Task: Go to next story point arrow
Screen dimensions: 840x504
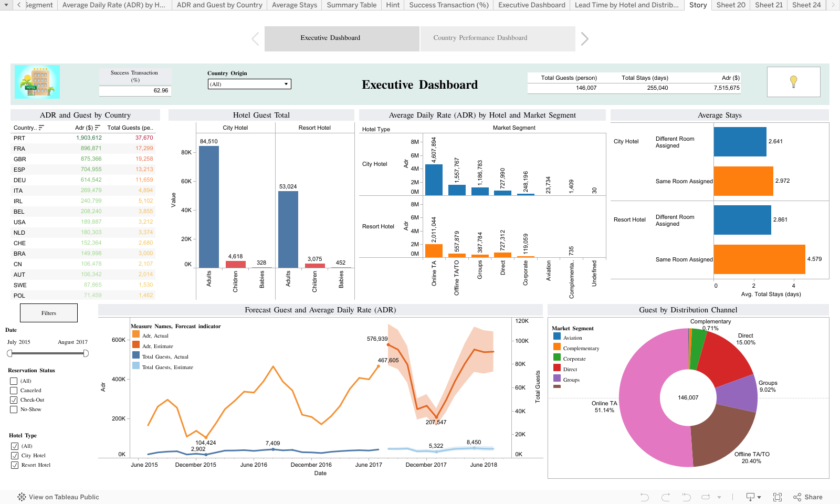Action: point(585,39)
